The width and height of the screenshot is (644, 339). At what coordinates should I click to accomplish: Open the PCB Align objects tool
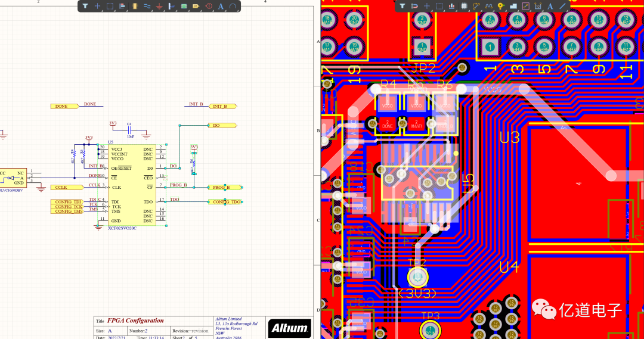coord(451,6)
